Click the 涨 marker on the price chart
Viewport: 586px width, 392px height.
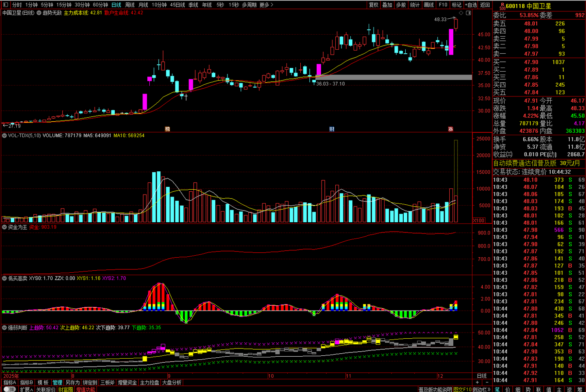tap(450, 129)
